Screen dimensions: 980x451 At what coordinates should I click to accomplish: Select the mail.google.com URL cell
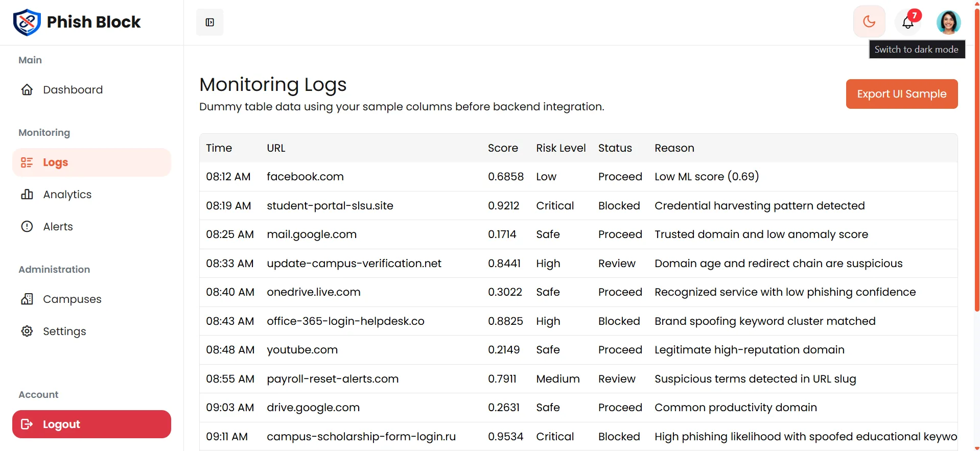click(312, 234)
